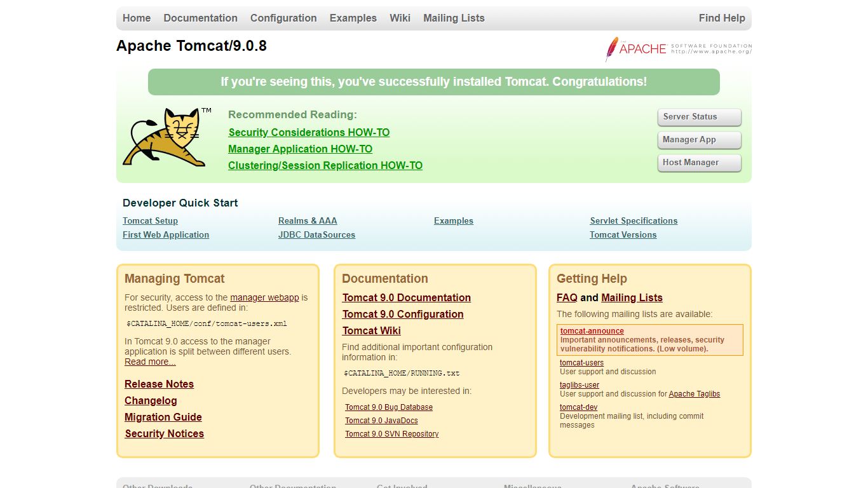868x488 pixels.
Task: Go to Home in navigation bar
Action: click(137, 18)
